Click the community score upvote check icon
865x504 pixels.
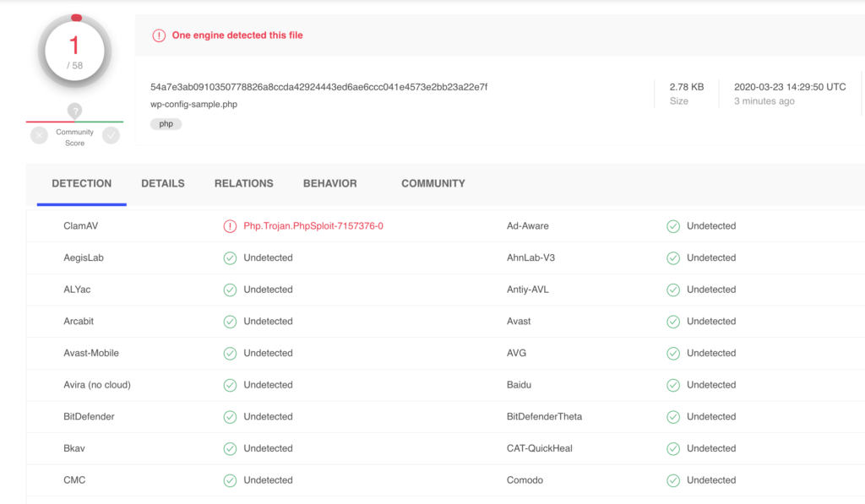[x=111, y=135]
